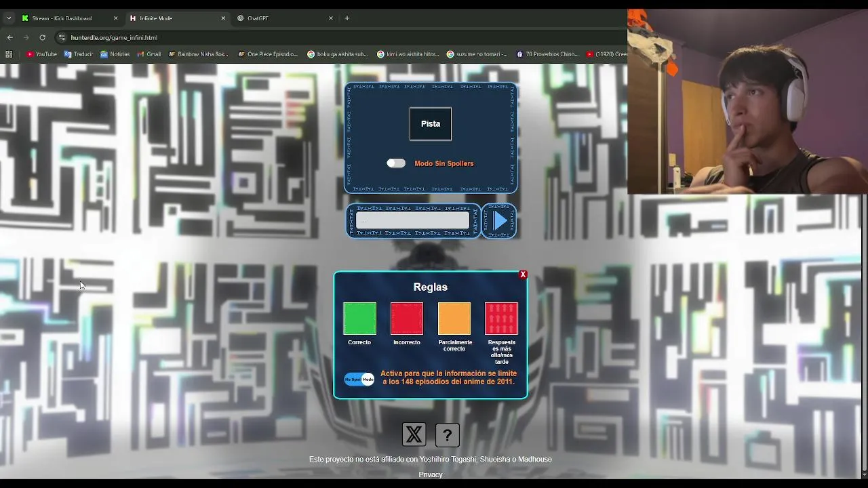Close the ChatGPT tab
The width and height of the screenshot is (868, 488).
click(x=331, y=18)
